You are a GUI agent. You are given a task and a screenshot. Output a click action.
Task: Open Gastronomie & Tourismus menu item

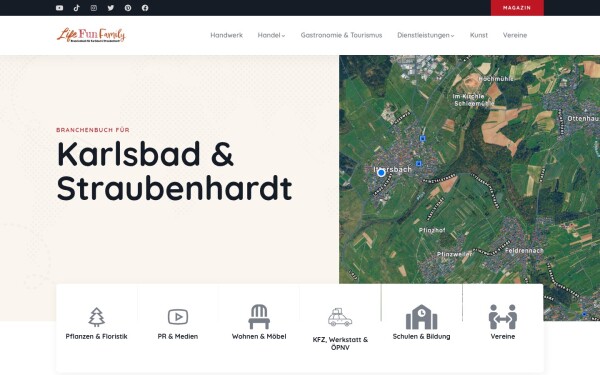341,35
